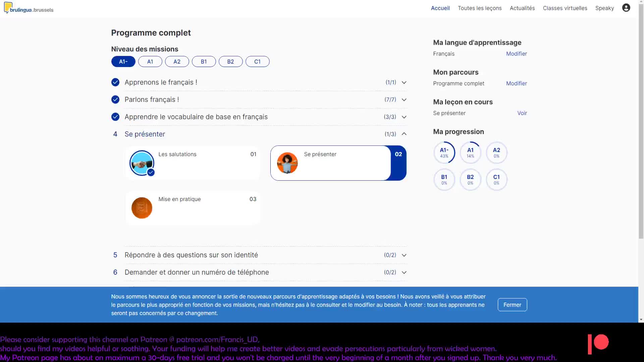Expand Parlons français mission chevron
Viewport: 644px width, 362px height.
click(x=404, y=100)
